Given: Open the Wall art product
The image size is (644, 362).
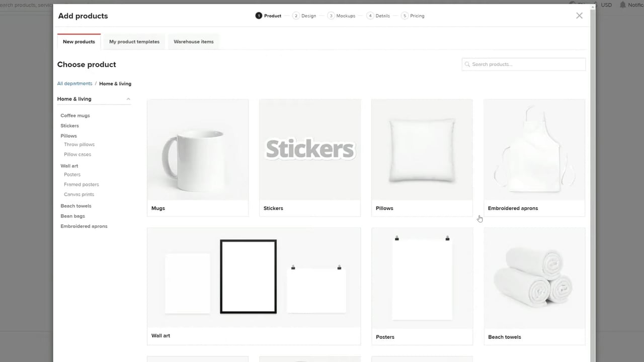Looking at the screenshot, I should pos(253,277).
